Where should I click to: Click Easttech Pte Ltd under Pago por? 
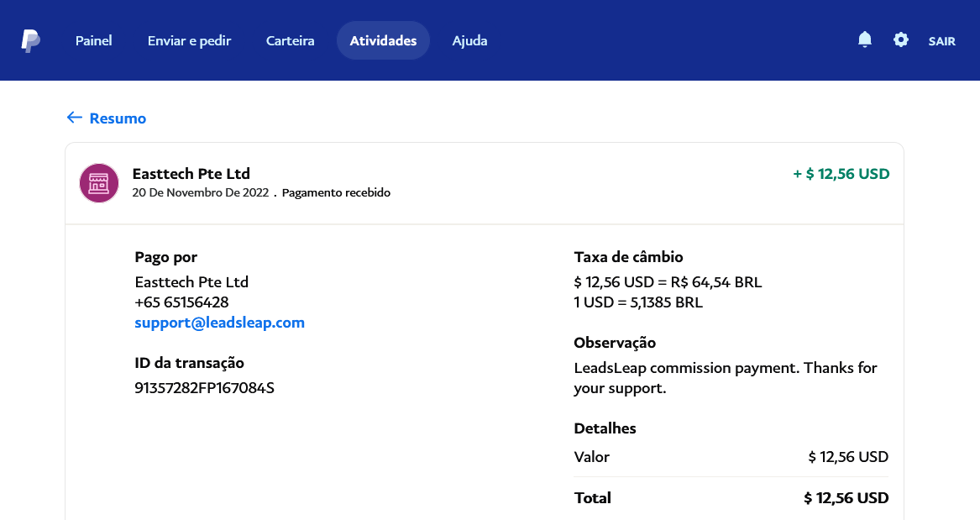(191, 282)
